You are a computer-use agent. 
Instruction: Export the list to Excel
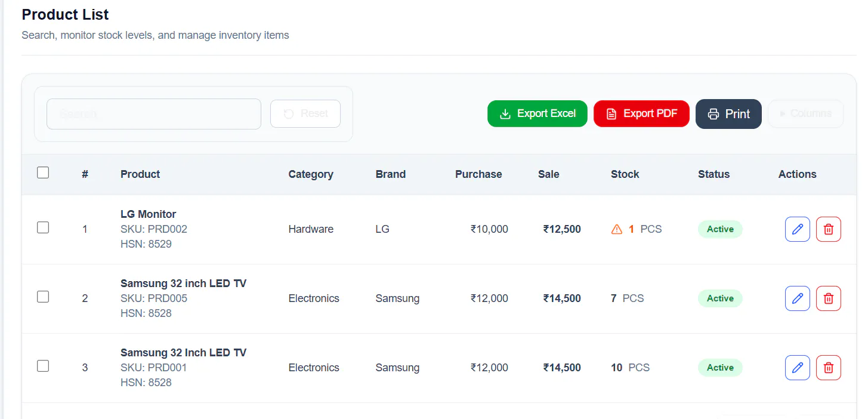point(538,113)
